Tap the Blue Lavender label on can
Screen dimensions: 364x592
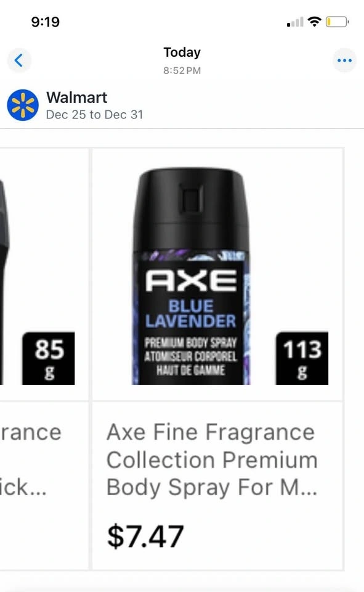191,314
